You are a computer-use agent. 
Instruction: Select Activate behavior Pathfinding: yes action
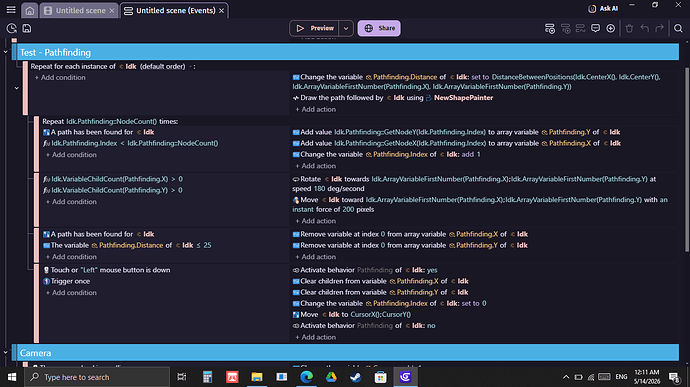point(365,270)
